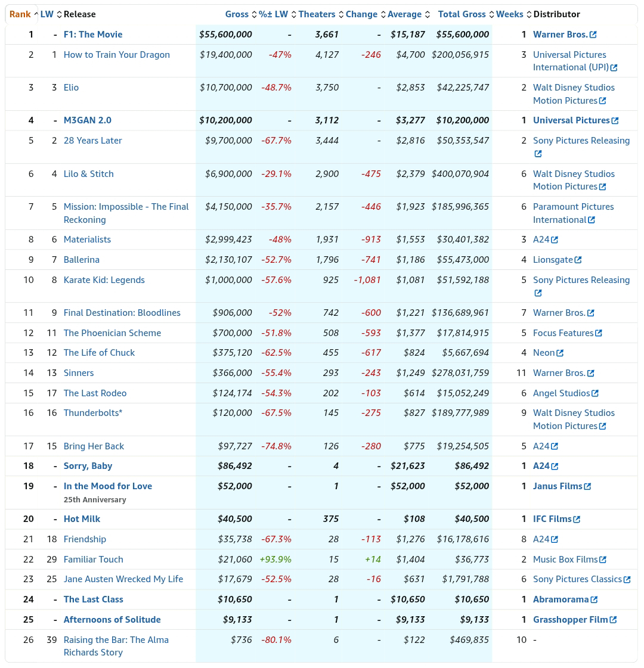Sort by Total Gross column header
The width and height of the screenshot is (644, 668).
(466, 14)
